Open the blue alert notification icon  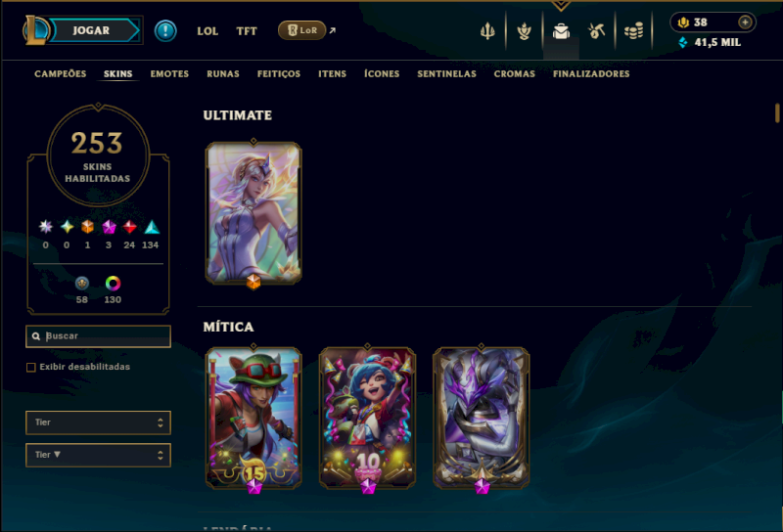point(165,31)
